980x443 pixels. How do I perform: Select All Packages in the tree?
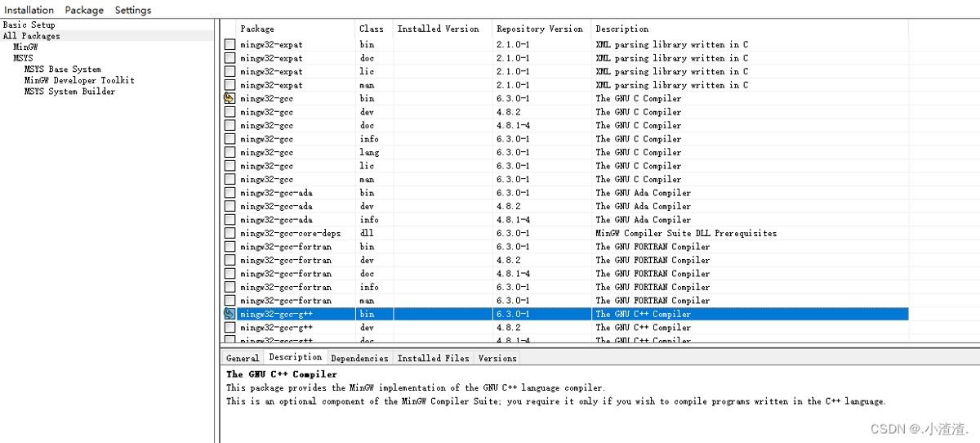click(x=31, y=36)
